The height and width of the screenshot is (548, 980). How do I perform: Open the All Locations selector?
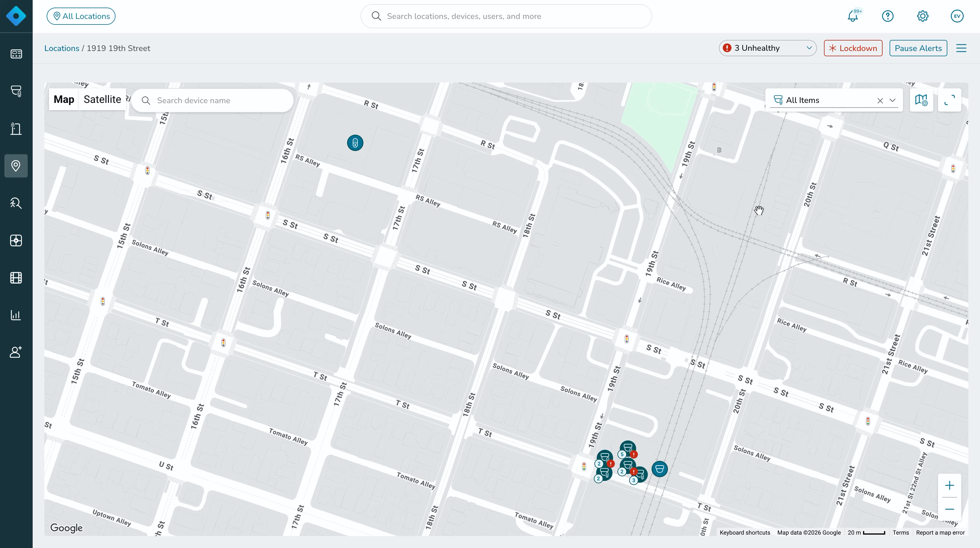pos(81,16)
